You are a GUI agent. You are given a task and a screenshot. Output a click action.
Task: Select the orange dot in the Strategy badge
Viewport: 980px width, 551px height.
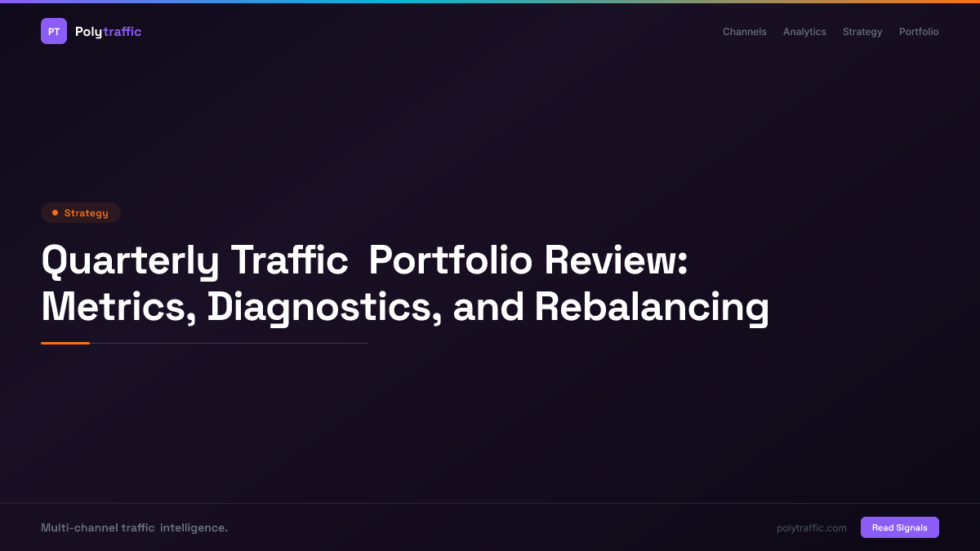56,212
